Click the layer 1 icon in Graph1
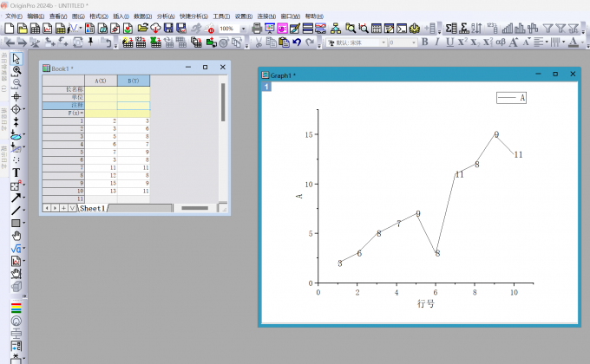This screenshot has width=590, height=364. pyautogui.click(x=266, y=87)
